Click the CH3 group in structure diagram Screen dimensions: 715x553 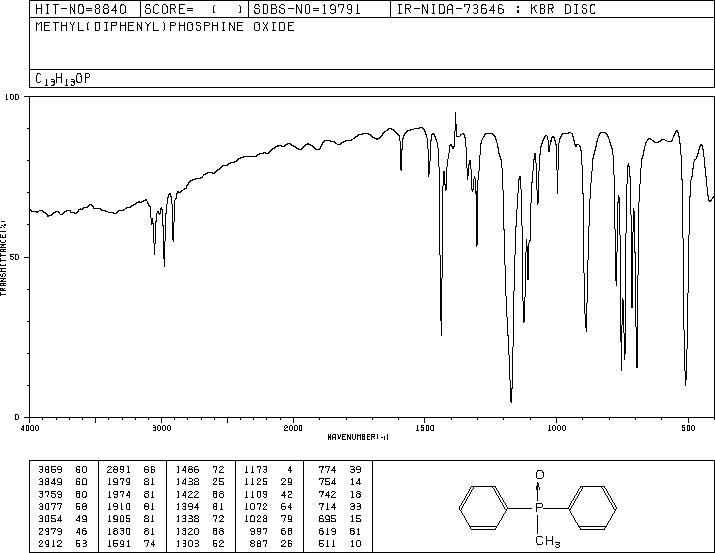[547, 541]
